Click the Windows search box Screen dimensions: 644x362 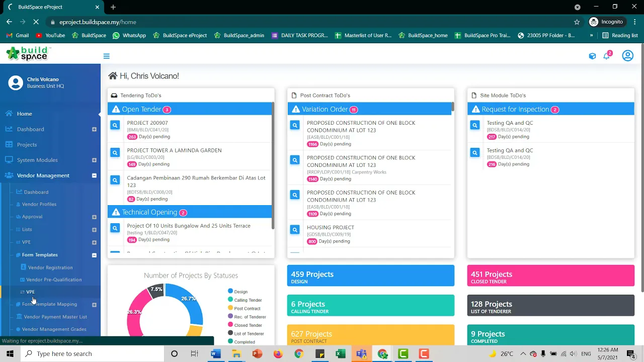tap(92, 354)
